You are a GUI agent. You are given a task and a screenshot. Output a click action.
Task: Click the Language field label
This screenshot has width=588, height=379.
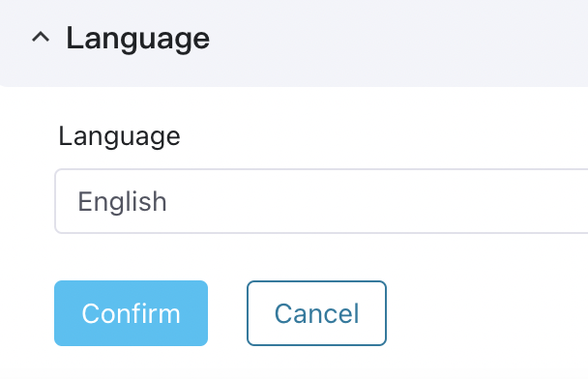click(x=119, y=137)
